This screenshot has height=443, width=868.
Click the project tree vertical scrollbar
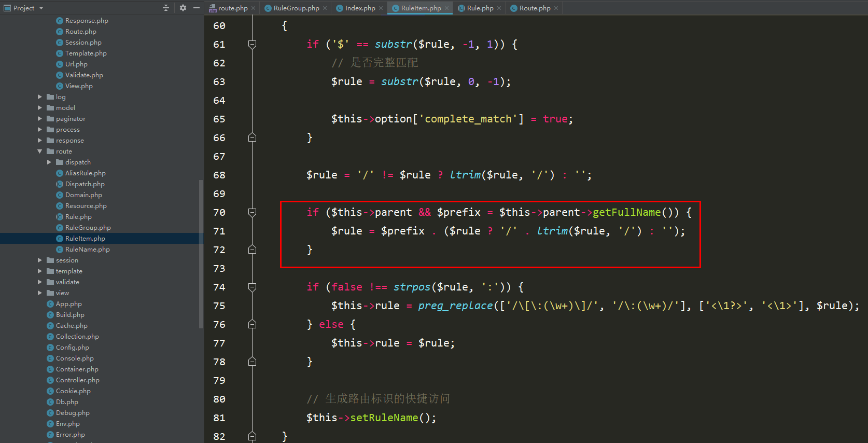[201, 254]
